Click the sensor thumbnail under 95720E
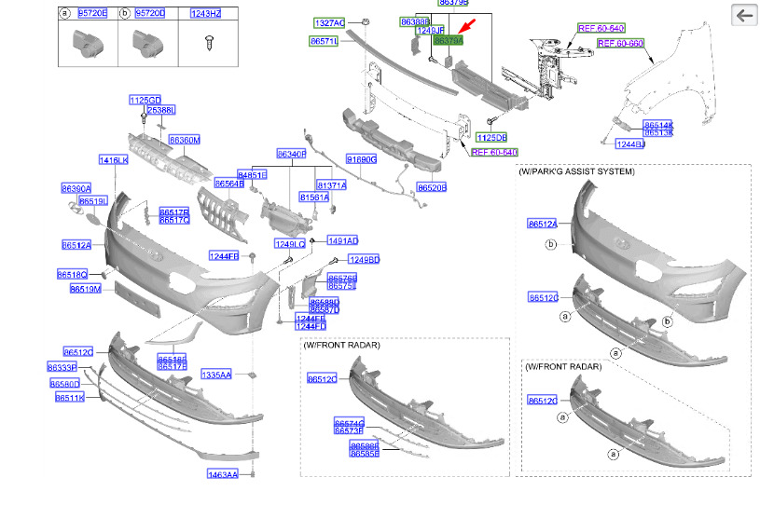This screenshot has width=760, height=532. (x=89, y=44)
